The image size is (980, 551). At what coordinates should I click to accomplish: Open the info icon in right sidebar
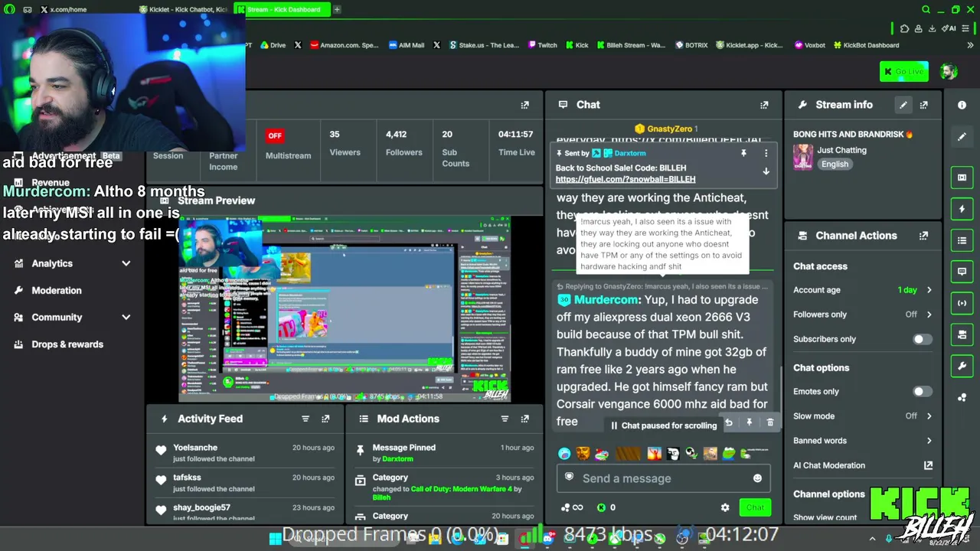click(x=962, y=105)
